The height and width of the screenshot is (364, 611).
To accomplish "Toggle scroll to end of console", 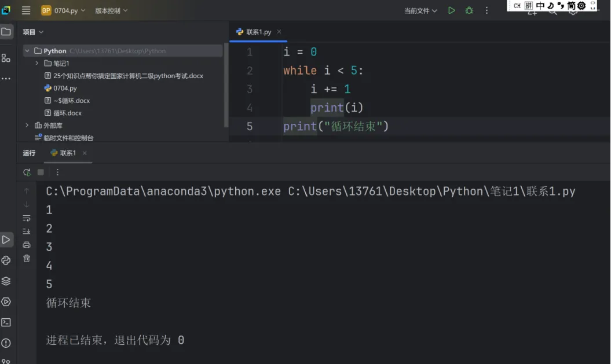I will 27,231.
